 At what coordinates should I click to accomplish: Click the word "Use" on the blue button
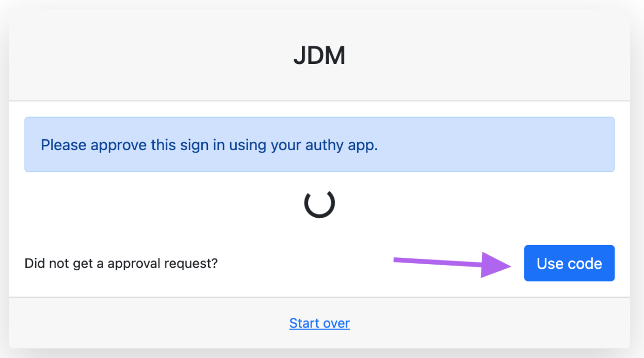[550, 264]
